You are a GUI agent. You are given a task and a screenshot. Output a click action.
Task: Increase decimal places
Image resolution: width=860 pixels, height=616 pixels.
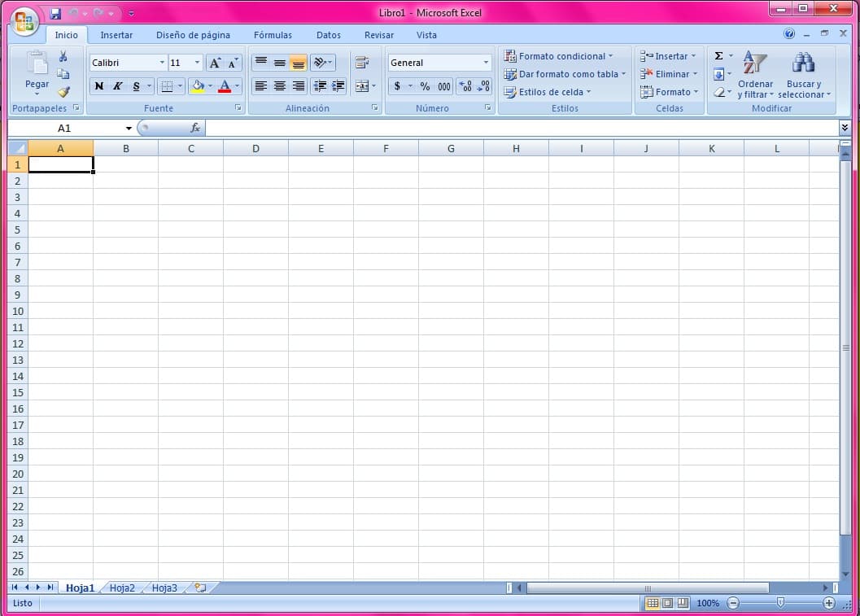pos(465,86)
